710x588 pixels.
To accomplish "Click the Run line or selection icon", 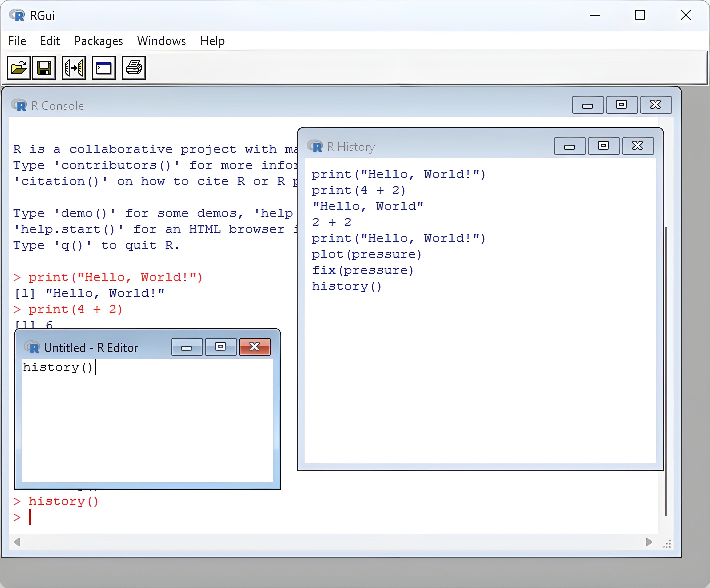I will 74,68.
